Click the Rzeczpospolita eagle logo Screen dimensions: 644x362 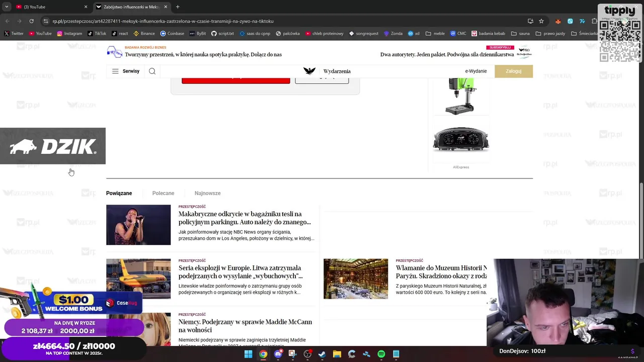[x=309, y=71]
